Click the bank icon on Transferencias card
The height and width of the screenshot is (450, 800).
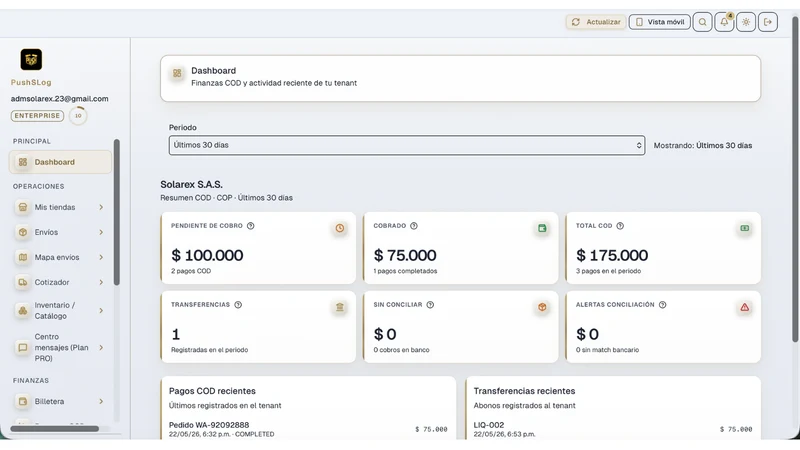[340, 307]
